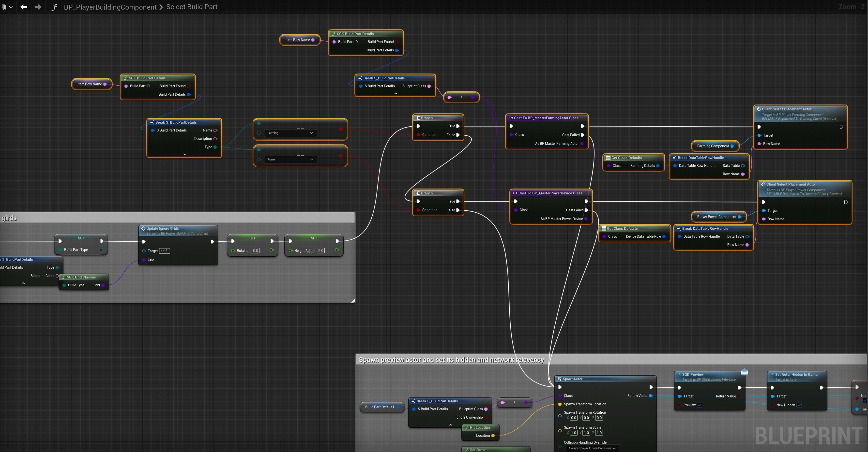The width and height of the screenshot is (868, 452).
Task: Click the forward navigation arrow
Action: tap(38, 7)
